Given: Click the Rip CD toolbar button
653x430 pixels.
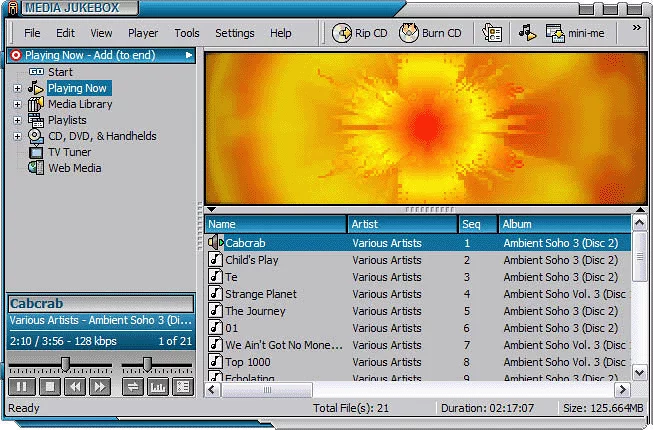Looking at the screenshot, I should pos(360,33).
